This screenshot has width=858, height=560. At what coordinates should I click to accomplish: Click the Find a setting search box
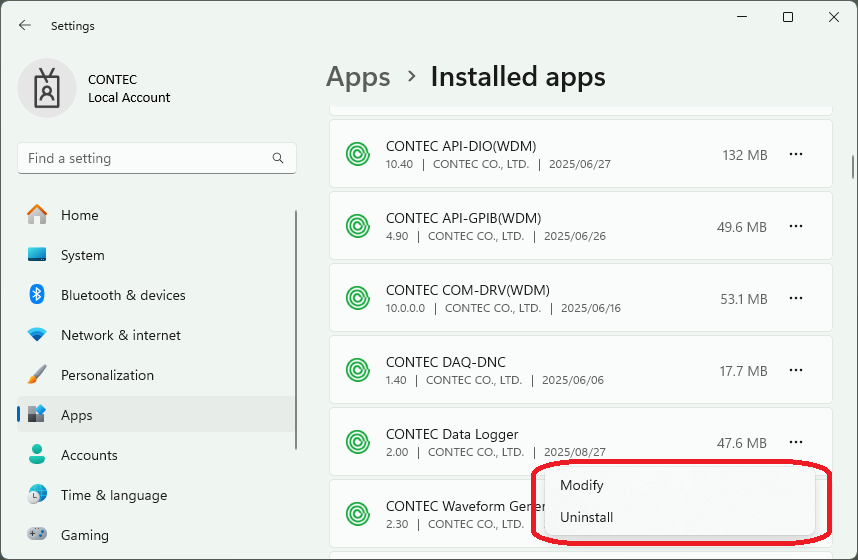pyautogui.click(x=145, y=158)
